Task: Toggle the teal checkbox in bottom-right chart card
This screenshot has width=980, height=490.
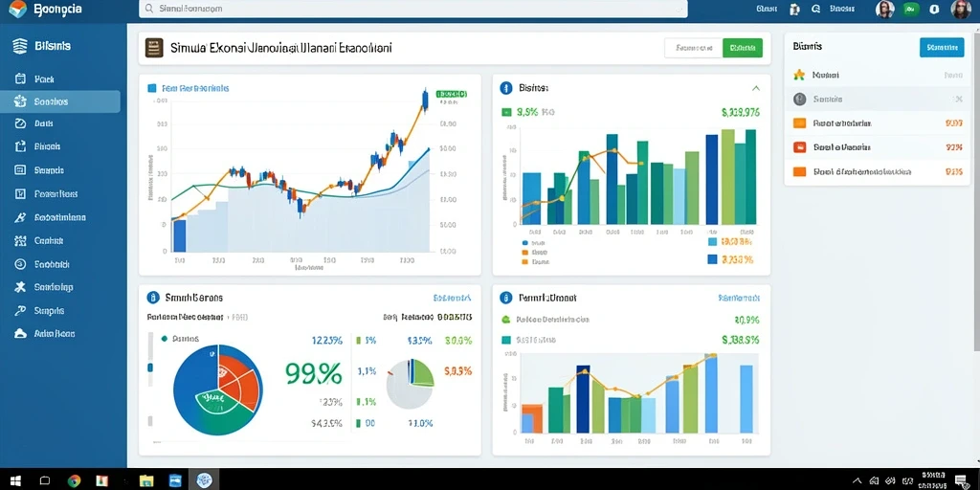Action: [506, 340]
